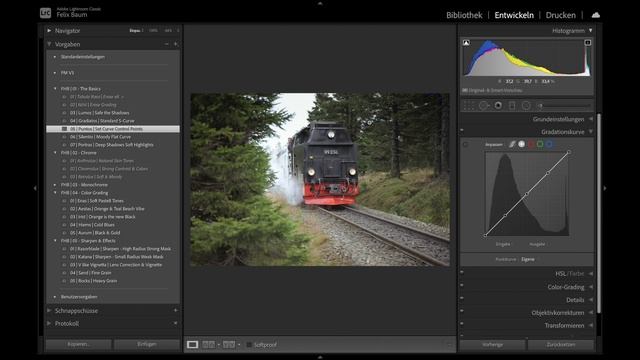This screenshot has width=640, height=360.
Task: Toggle the Transformieren panel switch
Action: [462, 324]
